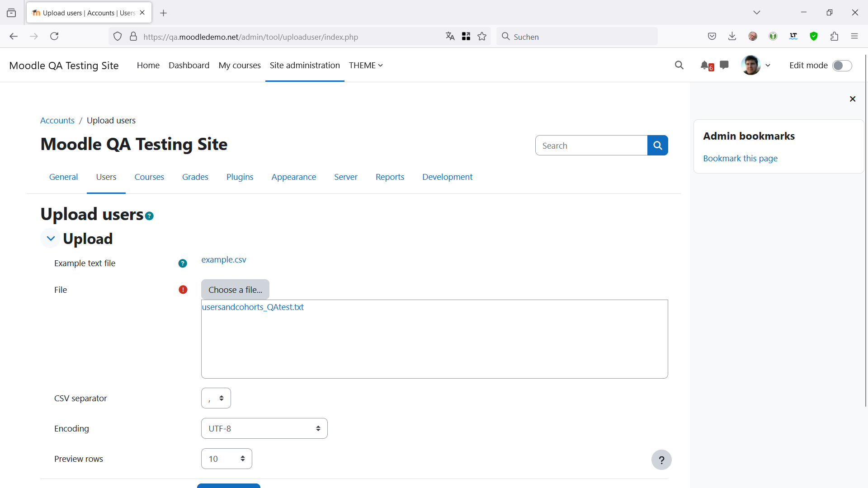The height and width of the screenshot is (488, 868).
Task: Click the browser translate page icon
Action: pos(450,37)
